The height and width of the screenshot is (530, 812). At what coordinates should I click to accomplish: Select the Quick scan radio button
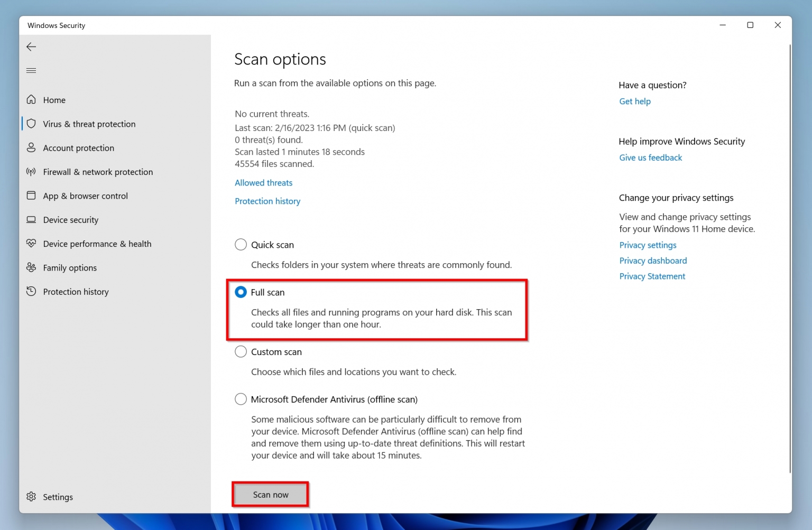(x=241, y=244)
